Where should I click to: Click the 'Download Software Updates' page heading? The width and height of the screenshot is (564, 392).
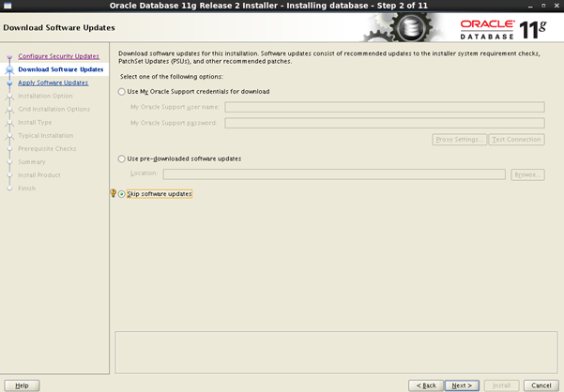pyautogui.click(x=59, y=28)
